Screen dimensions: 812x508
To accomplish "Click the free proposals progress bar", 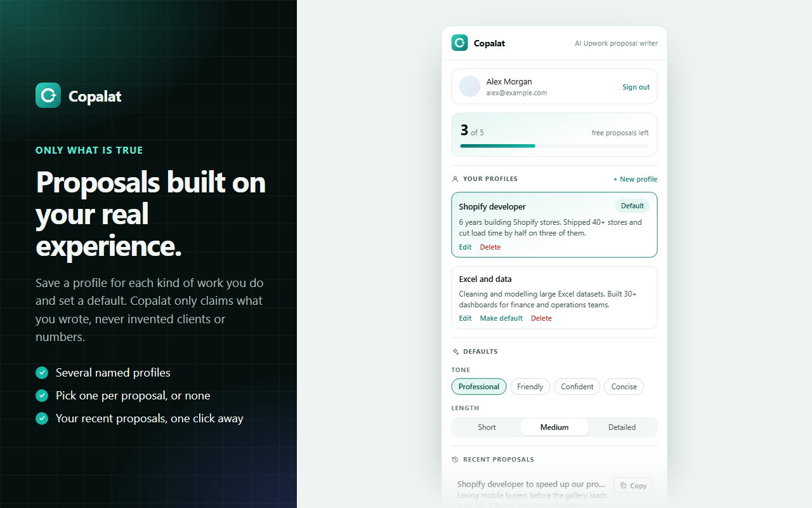I will (554, 146).
